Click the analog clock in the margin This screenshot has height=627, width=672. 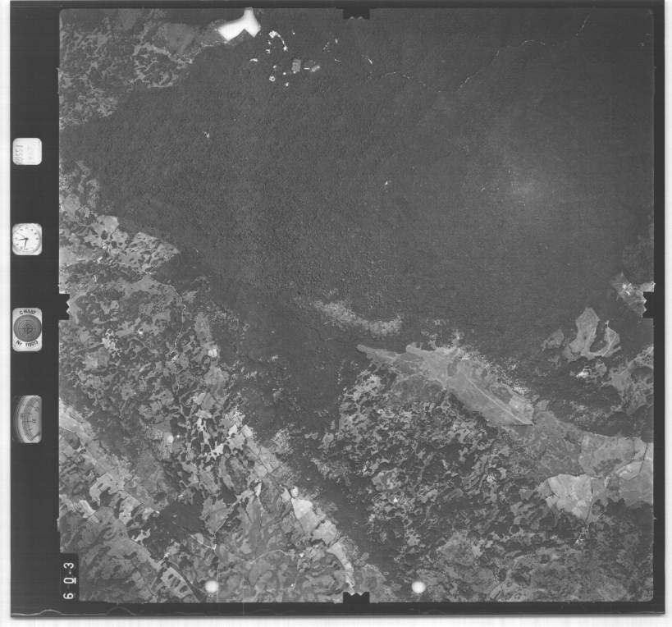pyautogui.click(x=26, y=239)
